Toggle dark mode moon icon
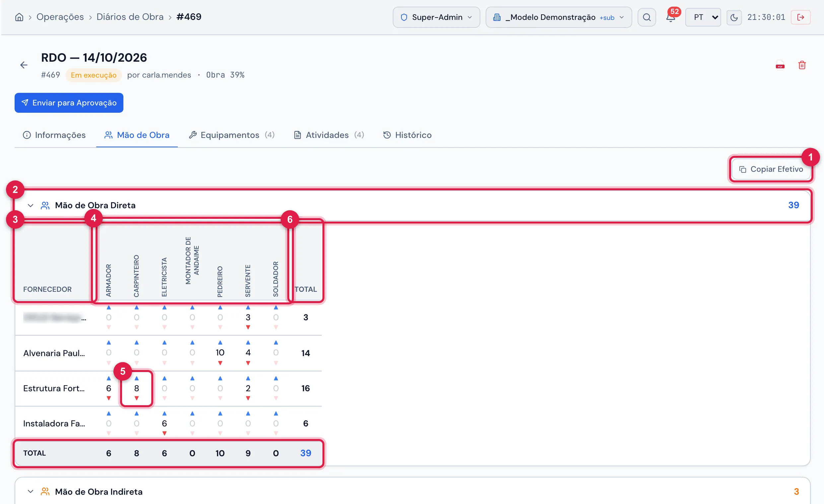This screenshot has width=824, height=504. coord(734,17)
